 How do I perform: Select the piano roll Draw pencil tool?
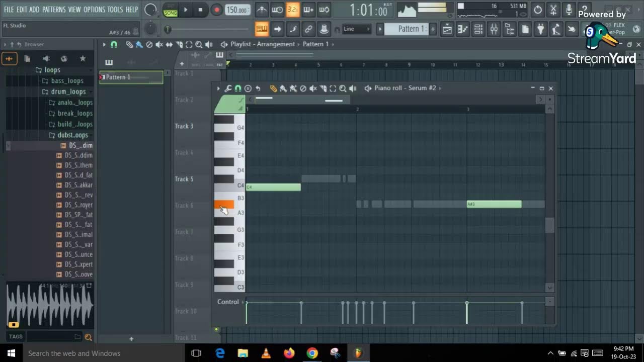[x=273, y=88]
